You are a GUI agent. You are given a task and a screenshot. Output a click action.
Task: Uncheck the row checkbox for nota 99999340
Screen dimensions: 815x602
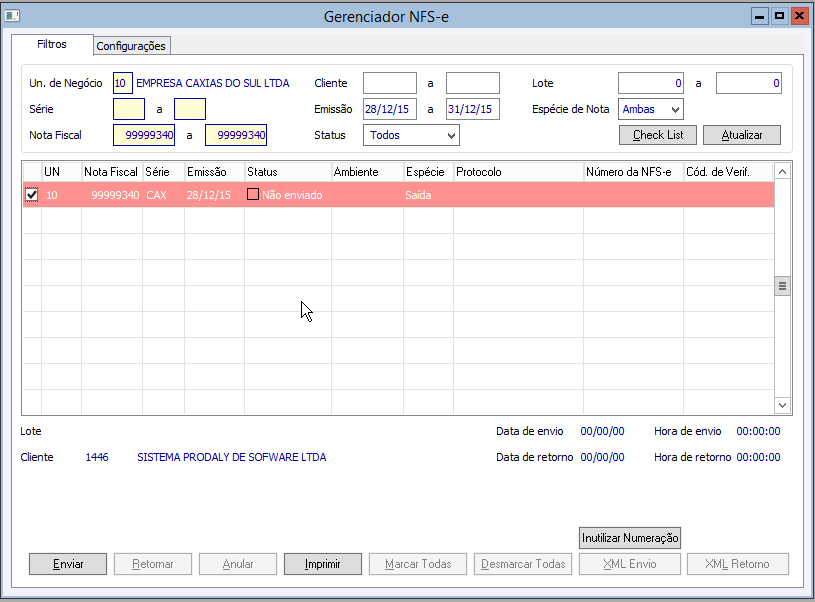(32, 195)
